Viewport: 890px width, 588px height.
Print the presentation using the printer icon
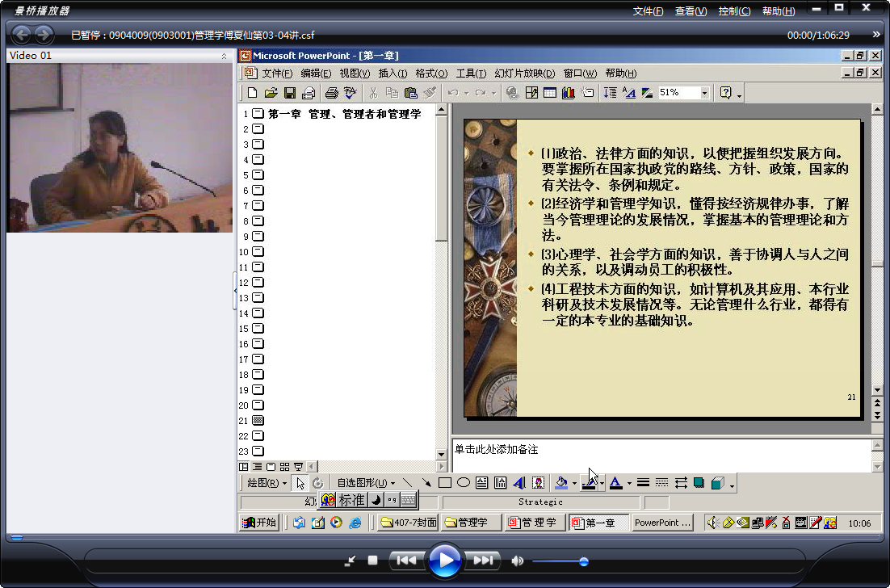332,93
